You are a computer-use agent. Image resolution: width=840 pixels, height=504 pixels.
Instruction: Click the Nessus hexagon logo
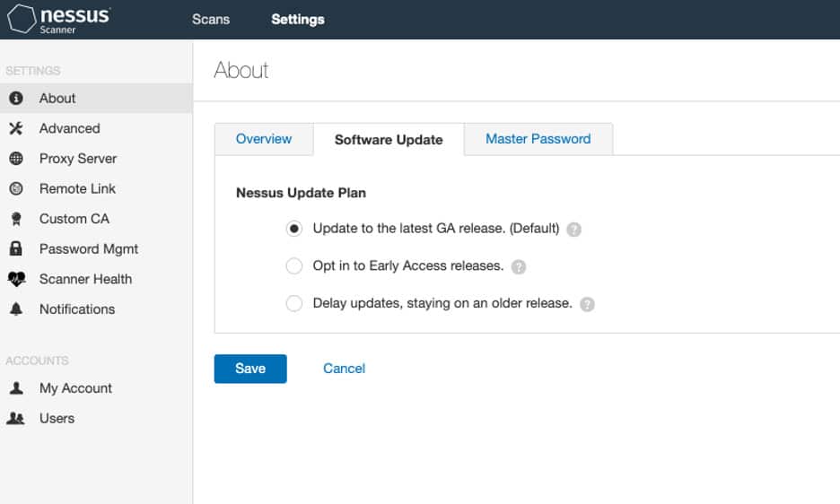pos(21,19)
